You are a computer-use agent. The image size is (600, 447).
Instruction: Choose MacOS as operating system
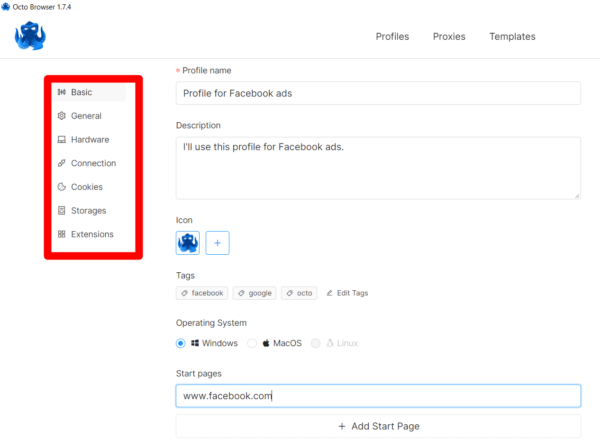click(253, 343)
